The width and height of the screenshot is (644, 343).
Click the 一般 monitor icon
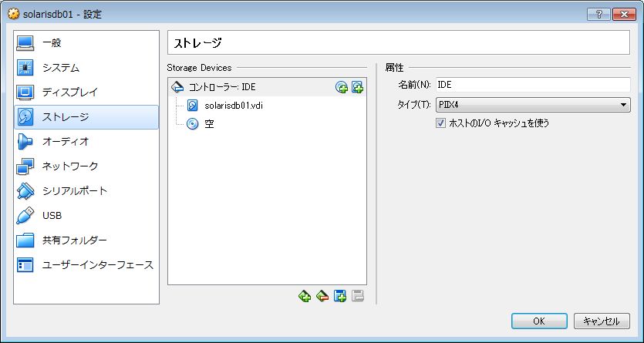(x=25, y=43)
